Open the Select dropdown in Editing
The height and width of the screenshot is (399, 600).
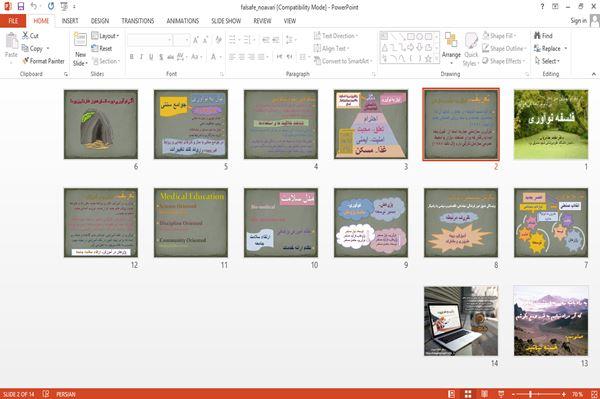click(547, 61)
